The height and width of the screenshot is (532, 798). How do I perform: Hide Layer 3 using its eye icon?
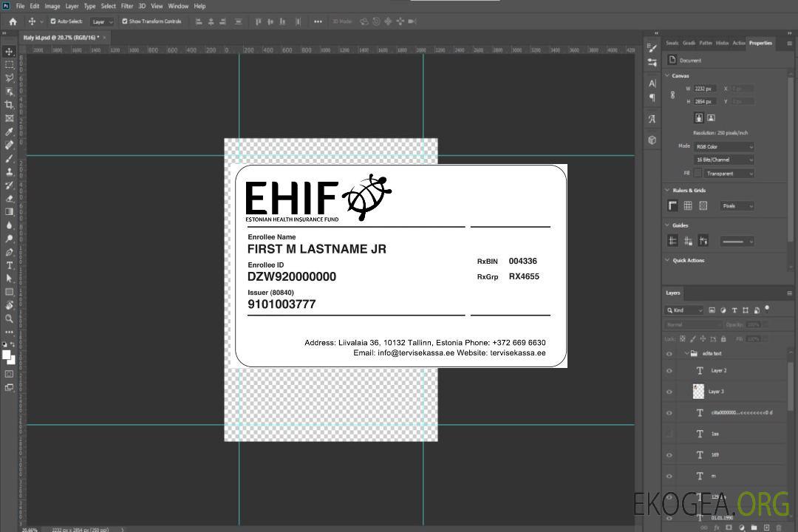tap(669, 392)
